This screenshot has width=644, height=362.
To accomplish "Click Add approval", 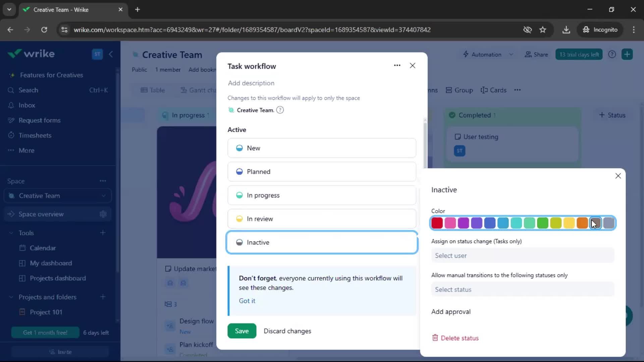I will pos(451,312).
